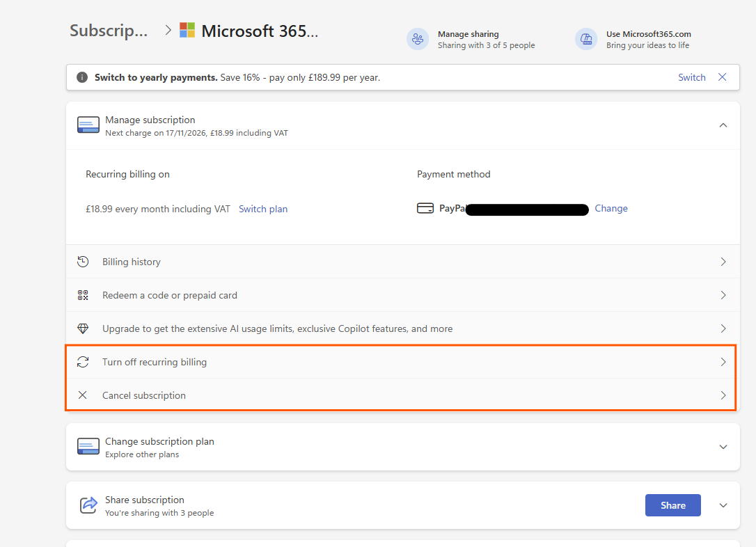Screen dimensions: 756x547
Task: Select Cancel subscription text
Action: pos(143,395)
